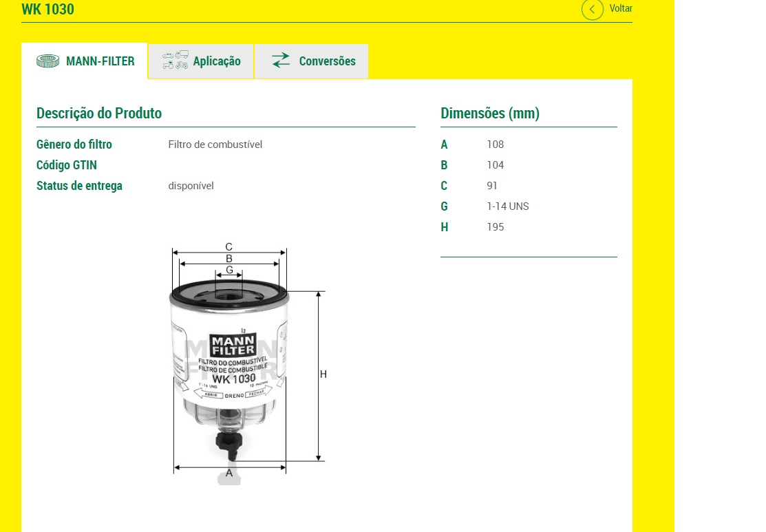Screen dimensions: 766x532
Task: Click the WK 1030 page title
Action: [x=47, y=9]
